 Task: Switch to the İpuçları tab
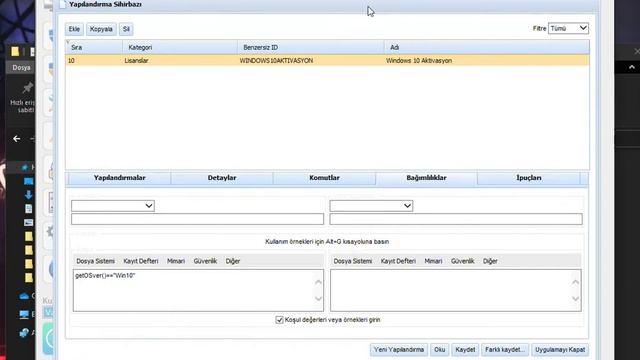click(x=529, y=178)
